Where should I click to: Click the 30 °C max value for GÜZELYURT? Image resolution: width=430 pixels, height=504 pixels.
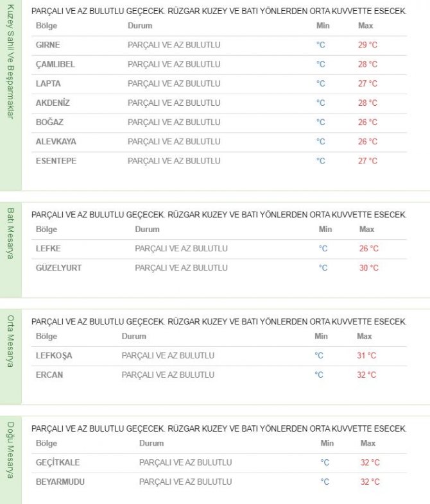coord(368,267)
